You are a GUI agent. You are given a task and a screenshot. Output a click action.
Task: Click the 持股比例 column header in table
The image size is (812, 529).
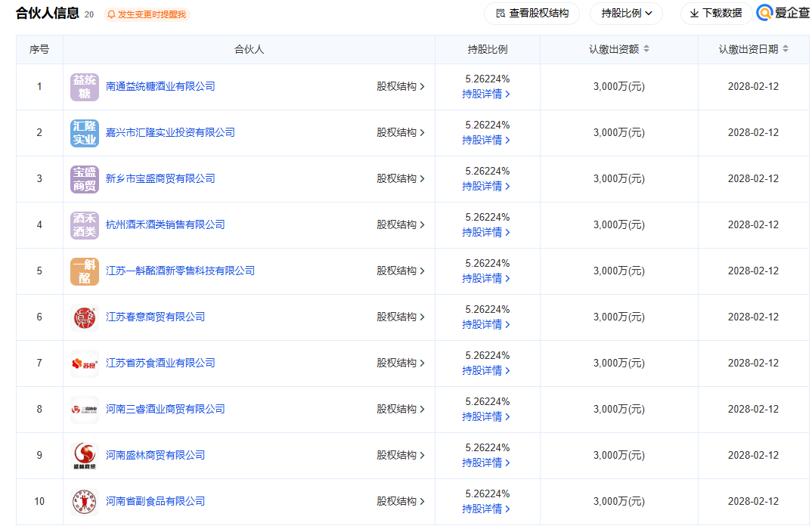click(x=488, y=49)
